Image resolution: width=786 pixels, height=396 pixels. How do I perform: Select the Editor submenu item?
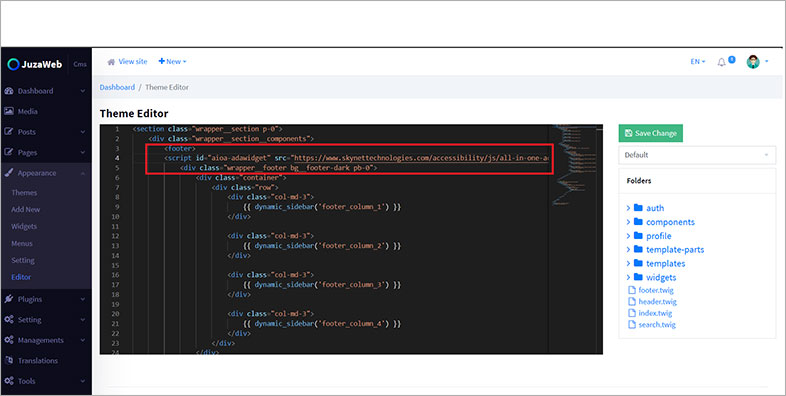tap(21, 277)
